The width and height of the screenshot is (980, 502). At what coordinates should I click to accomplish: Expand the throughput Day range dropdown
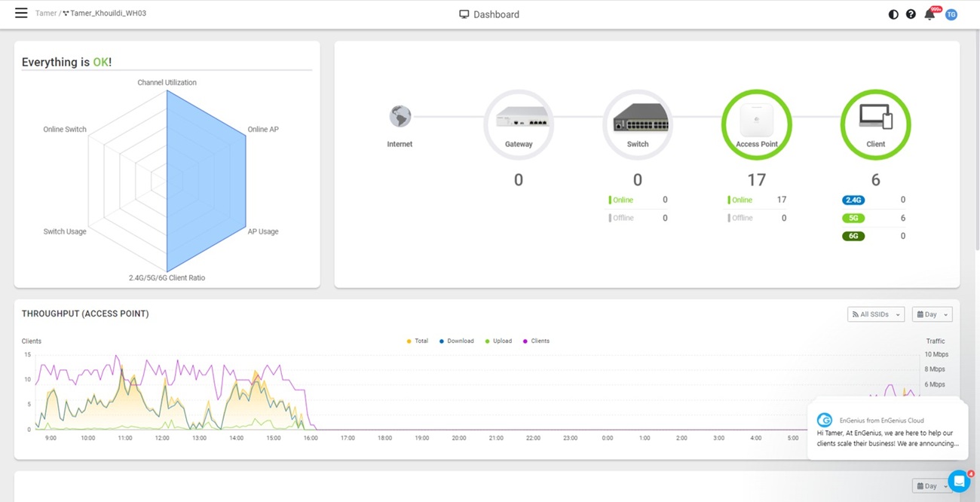click(932, 314)
